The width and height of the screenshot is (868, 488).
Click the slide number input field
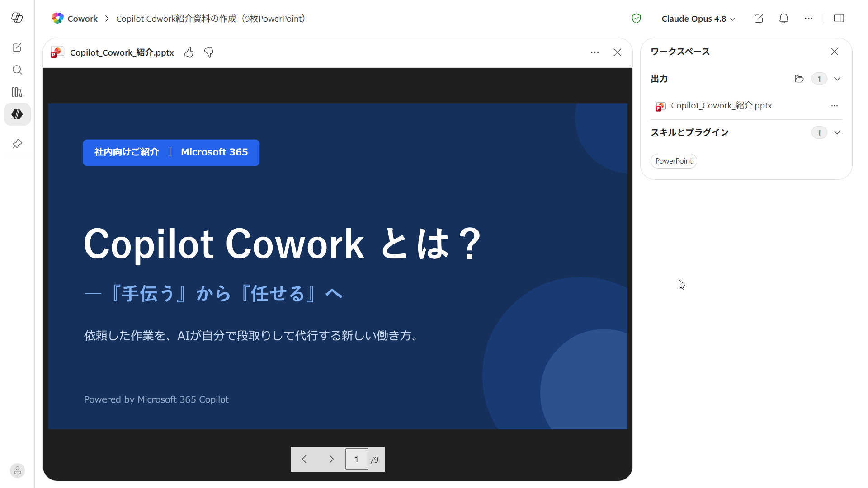[x=356, y=459]
